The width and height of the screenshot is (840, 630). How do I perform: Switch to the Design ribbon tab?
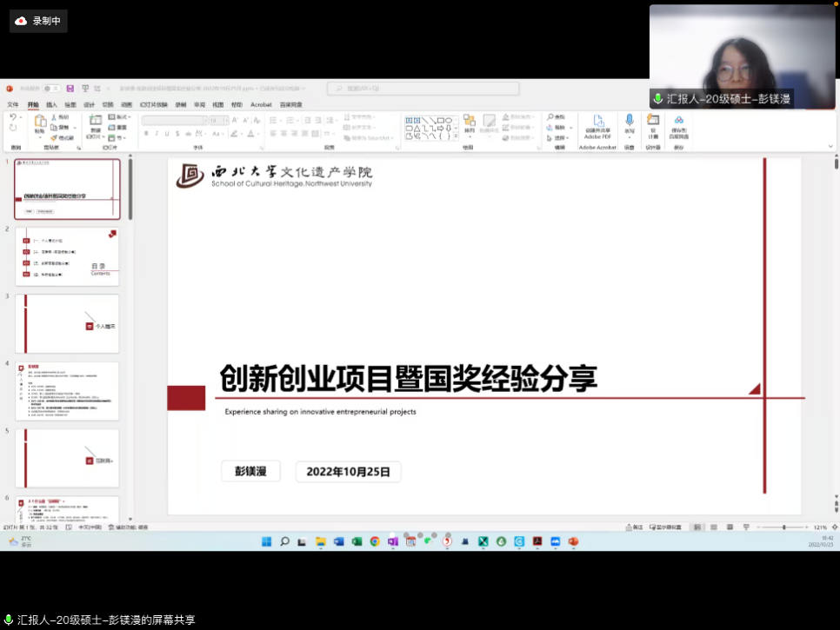[x=89, y=104]
